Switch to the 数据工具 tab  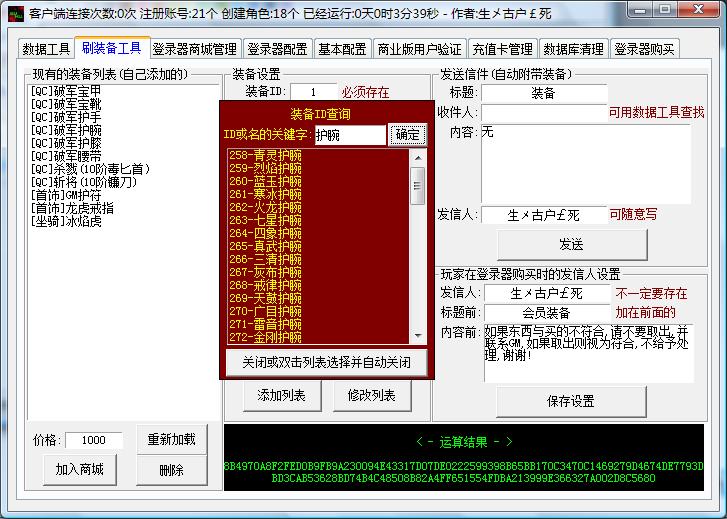(x=46, y=49)
